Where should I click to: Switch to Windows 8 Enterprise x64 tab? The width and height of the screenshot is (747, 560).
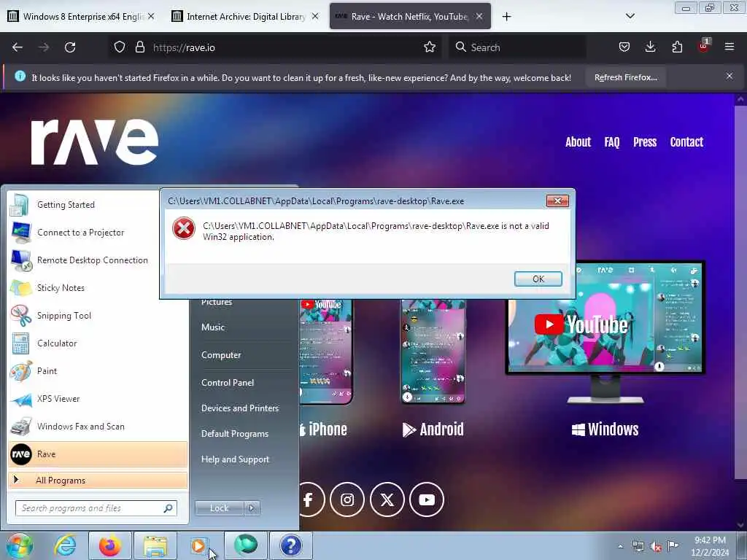[81, 16]
